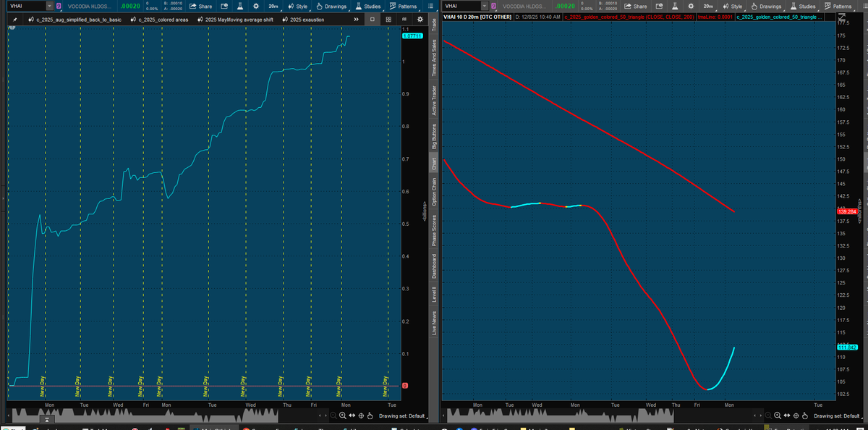Click the left chart's Share button

click(x=200, y=6)
